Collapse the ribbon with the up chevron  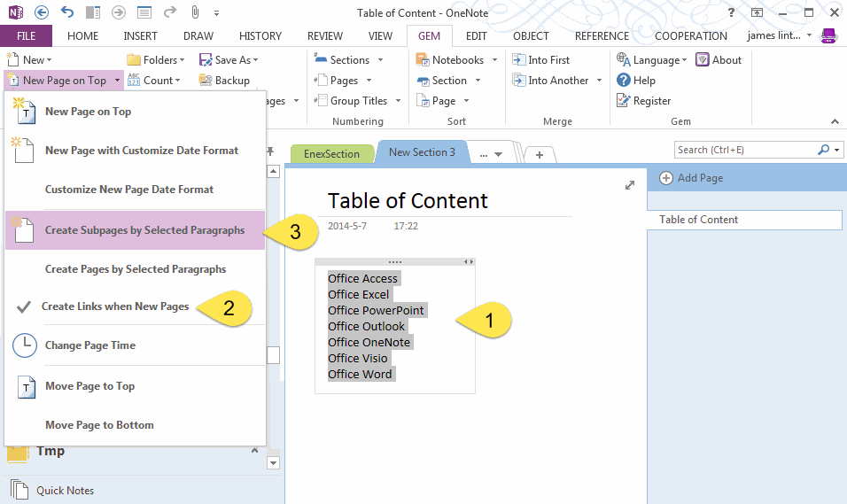click(835, 121)
